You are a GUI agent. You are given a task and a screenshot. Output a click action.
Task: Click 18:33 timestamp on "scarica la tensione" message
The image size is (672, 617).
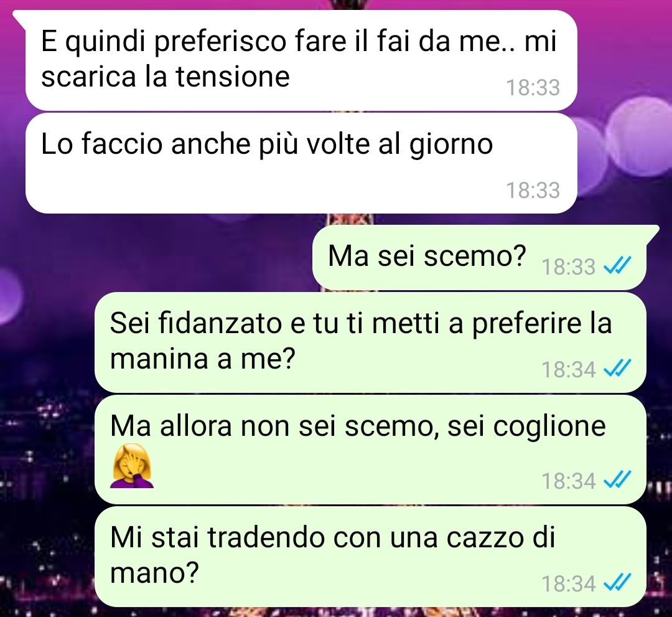[x=533, y=87]
